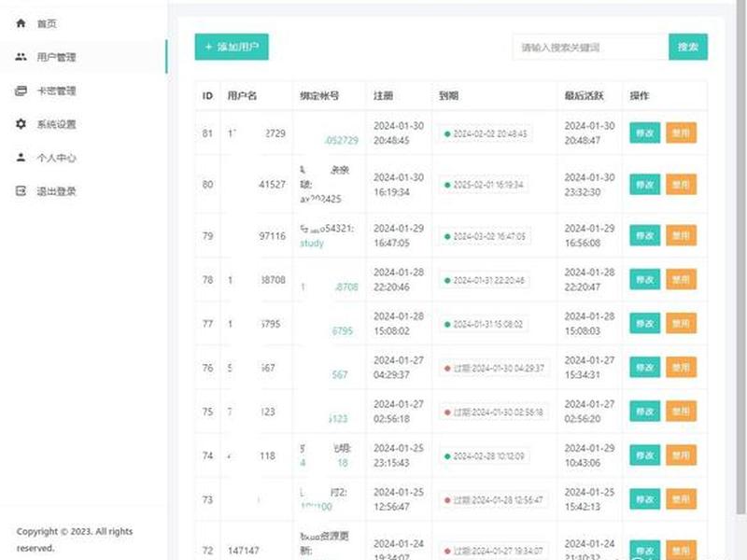Click the orange disable button for user 80
This screenshot has width=747, height=560.
(681, 184)
